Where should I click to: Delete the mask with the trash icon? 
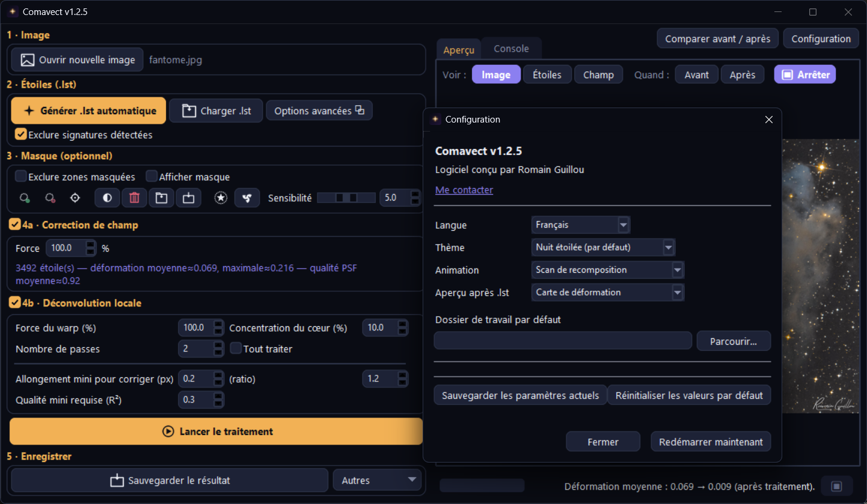point(135,198)
